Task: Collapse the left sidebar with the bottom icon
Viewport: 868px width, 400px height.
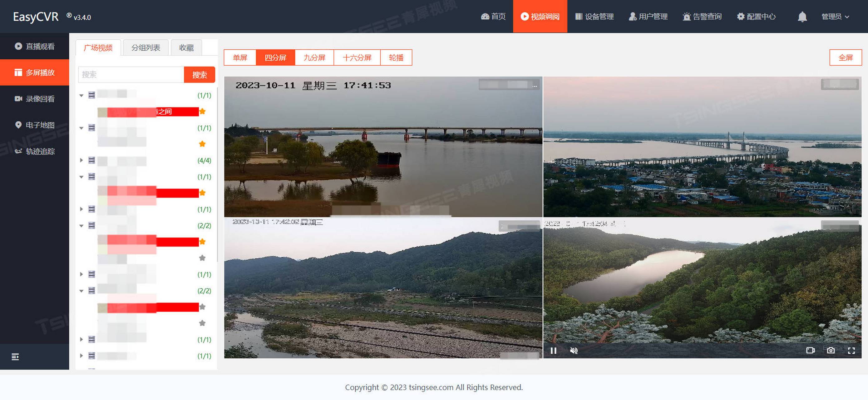Action: pos(15,357)
